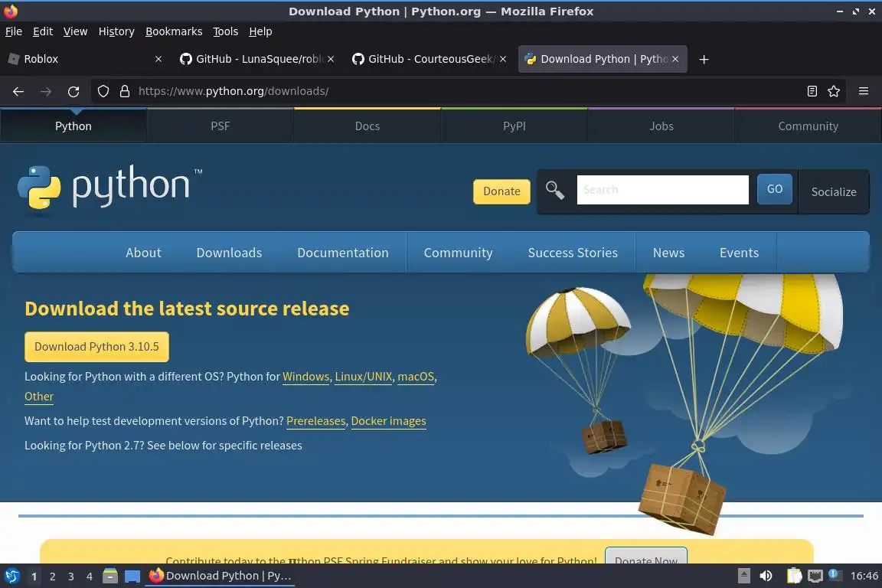Image resolution: width=882 pixels, height=588 pixels.
Task: Open the Documentation navigation menu
Action: pyautogui.click(x=342, y=253)
